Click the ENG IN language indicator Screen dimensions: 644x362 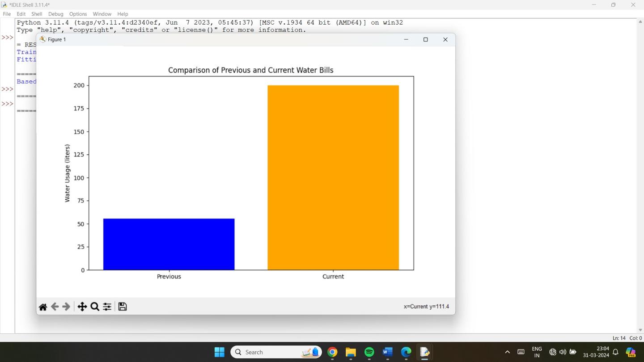click(x=537, y=352)
